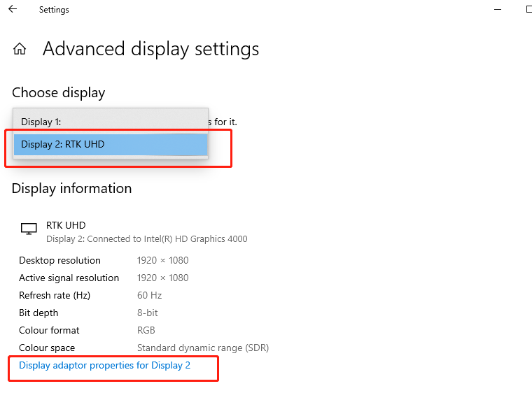Click the RTK UHD monitor name
Screen dimensions: 532x393
click(x=66, y=225)
